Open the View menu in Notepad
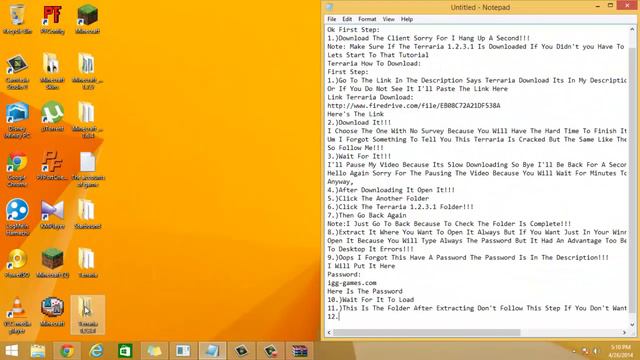 click(x=388, y=19)
